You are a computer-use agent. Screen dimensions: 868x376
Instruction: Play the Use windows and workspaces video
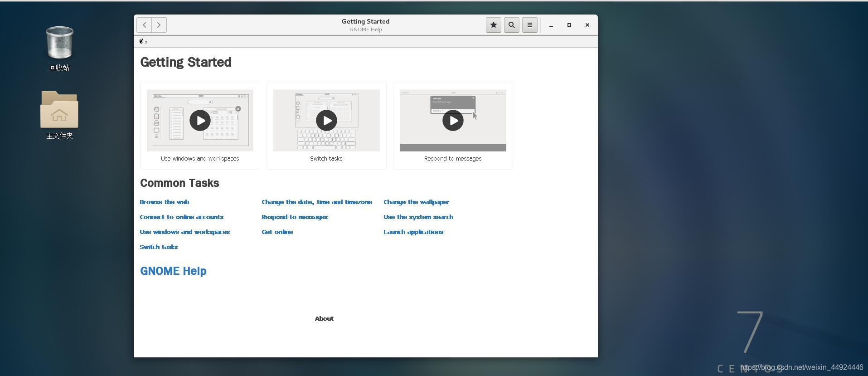(x=200, y=121)
